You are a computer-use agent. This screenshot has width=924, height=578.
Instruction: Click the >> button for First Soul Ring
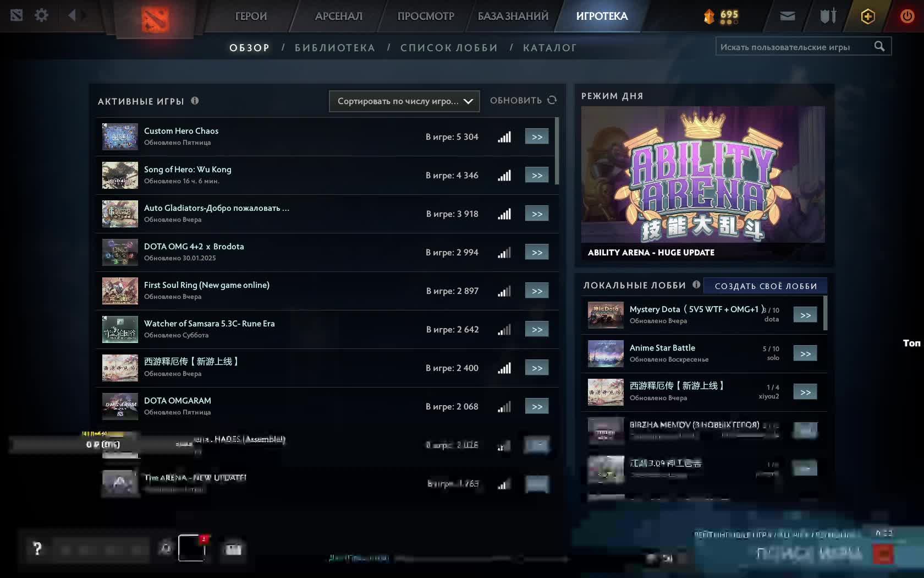pyautogui.click(x=537, y=291)
